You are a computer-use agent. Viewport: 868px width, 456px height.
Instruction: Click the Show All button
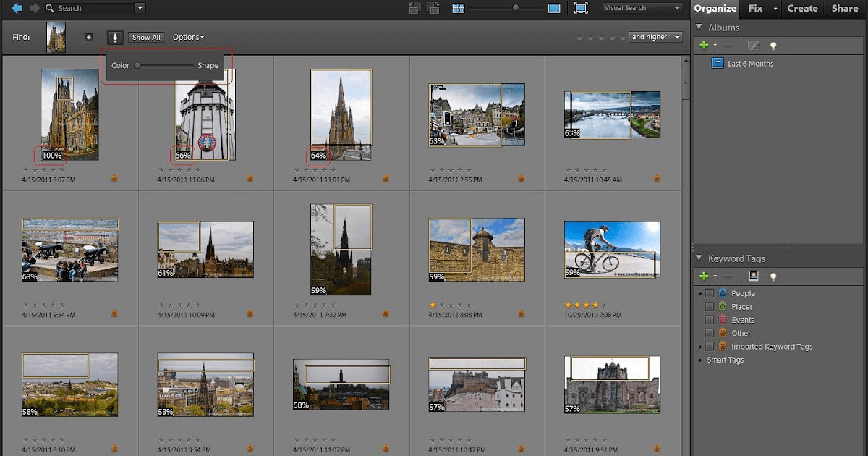click(x=146, y=36)
